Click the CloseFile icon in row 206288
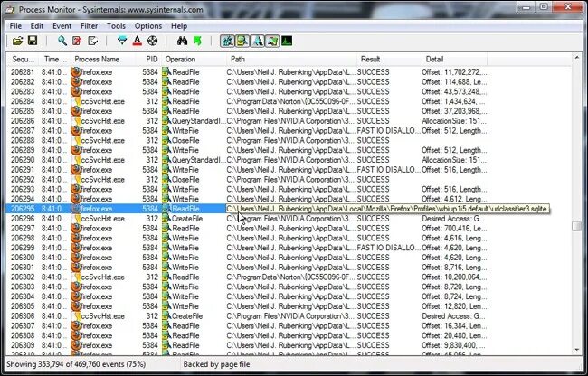Image resolution: width=588 pixels, height=376 pixels. (166, 140)
